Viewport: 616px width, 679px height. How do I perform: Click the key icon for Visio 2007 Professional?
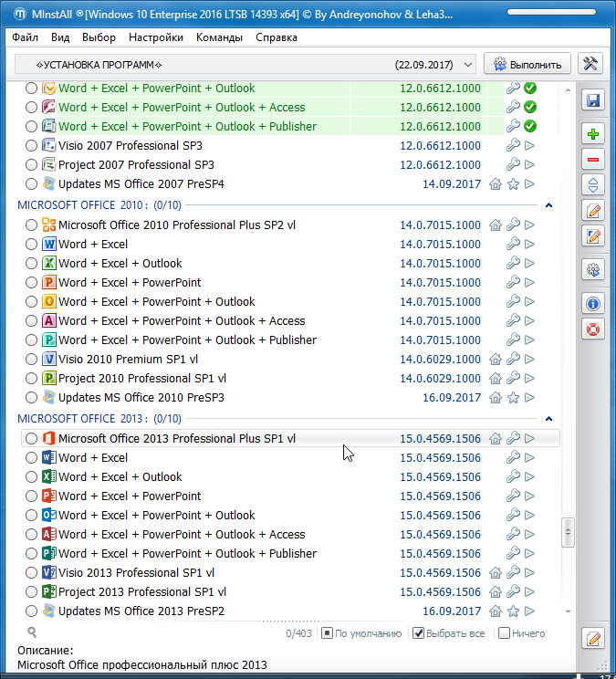[513, 145]
